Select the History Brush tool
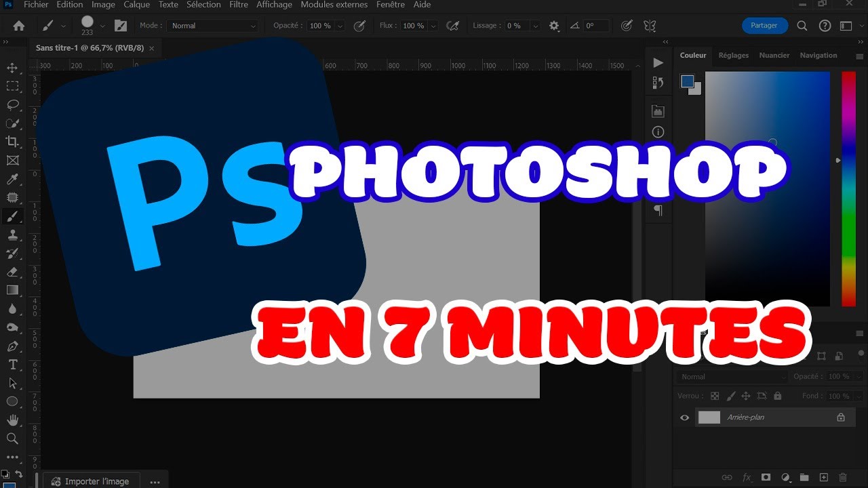The height and width of the screenshot is (488, 868). click(12, 253)
